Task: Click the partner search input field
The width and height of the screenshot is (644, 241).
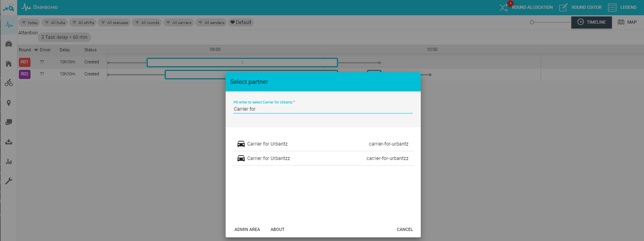Action: [323, 109]
